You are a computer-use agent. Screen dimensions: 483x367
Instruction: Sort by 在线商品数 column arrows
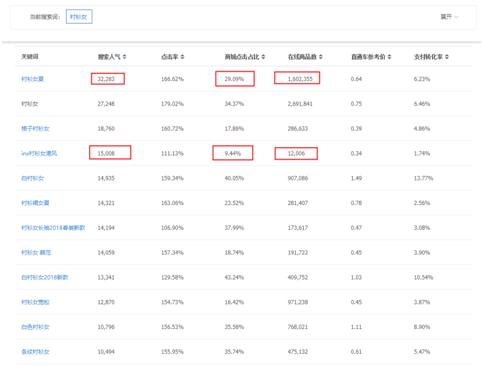320,57
